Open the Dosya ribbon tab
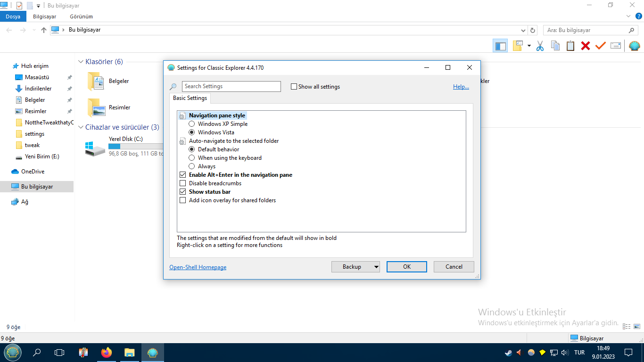 [13, 16]
